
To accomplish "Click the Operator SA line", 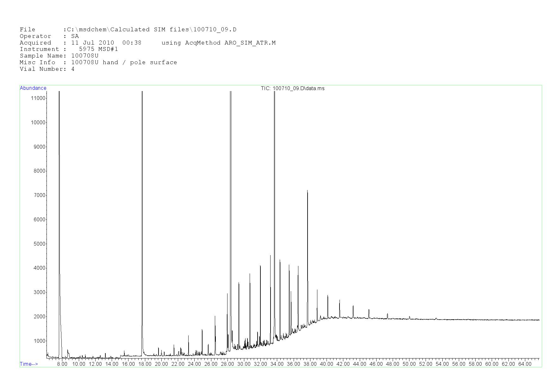I will pyautogui.click(x=49, y=36).
